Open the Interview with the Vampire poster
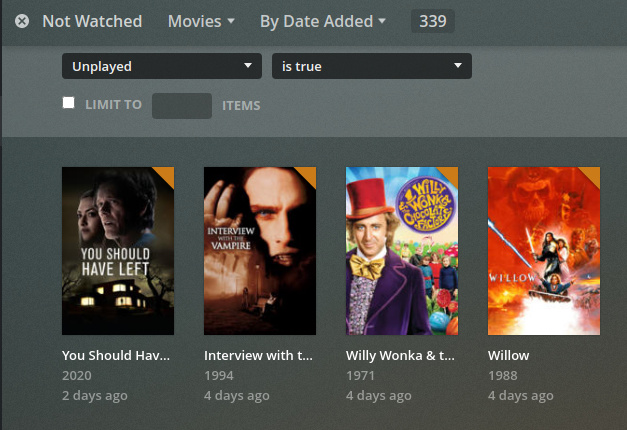Viewport: 627px width, 430px height. [x=260, y=251]
